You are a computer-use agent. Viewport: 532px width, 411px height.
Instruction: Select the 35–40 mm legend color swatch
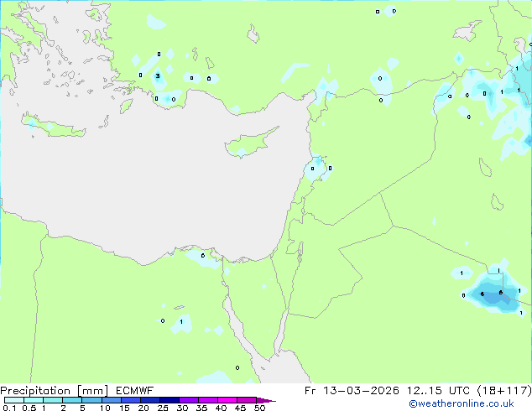207,400
